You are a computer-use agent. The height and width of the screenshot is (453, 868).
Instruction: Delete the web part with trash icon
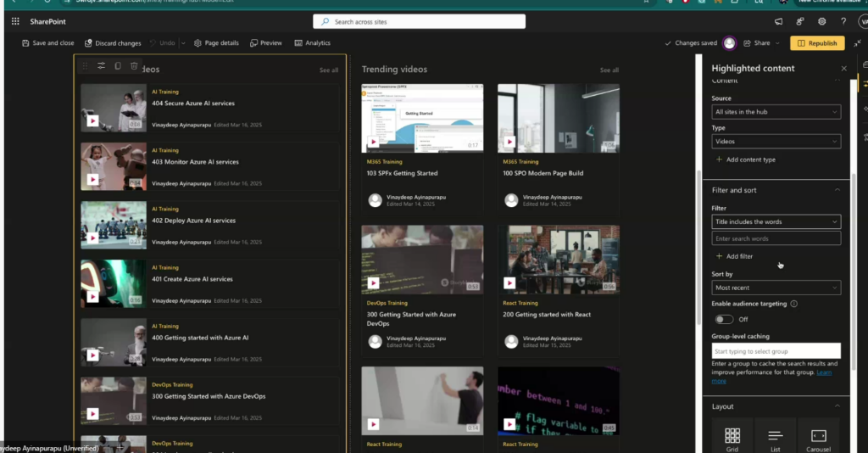tap(134, 66)
